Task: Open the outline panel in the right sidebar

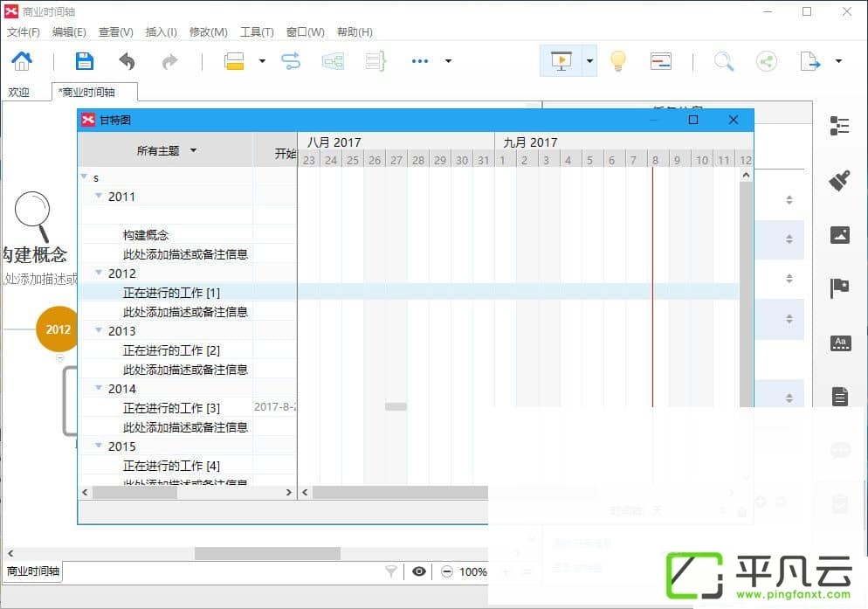Action: [839, 126]
